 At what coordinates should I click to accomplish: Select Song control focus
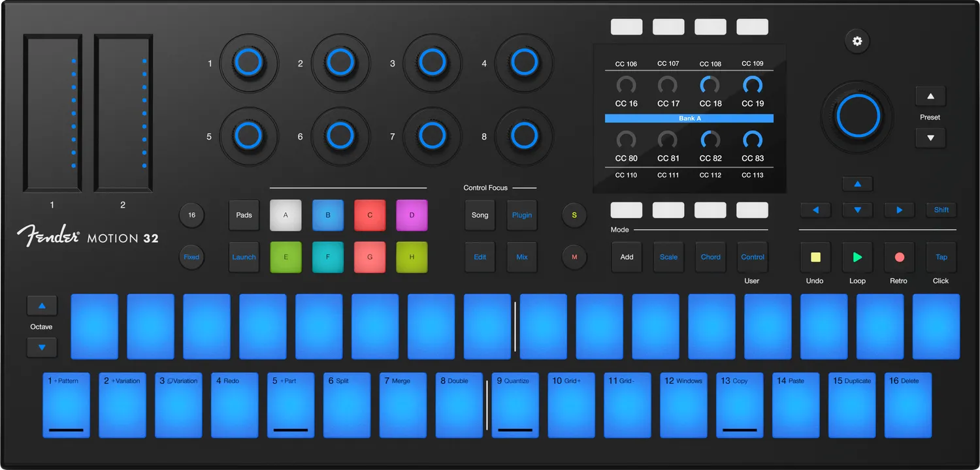[x=480, y=215]
